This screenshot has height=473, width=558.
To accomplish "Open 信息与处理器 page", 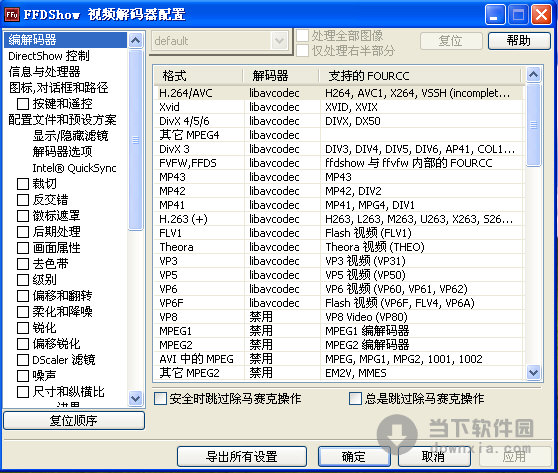I will (44, 72).
